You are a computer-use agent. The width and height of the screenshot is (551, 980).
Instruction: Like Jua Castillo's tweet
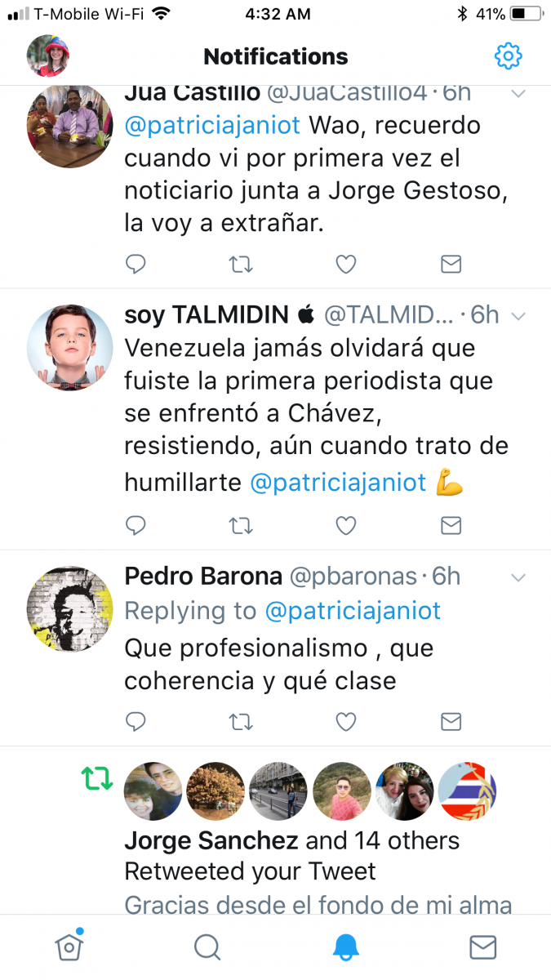click(x=346, y=264)
